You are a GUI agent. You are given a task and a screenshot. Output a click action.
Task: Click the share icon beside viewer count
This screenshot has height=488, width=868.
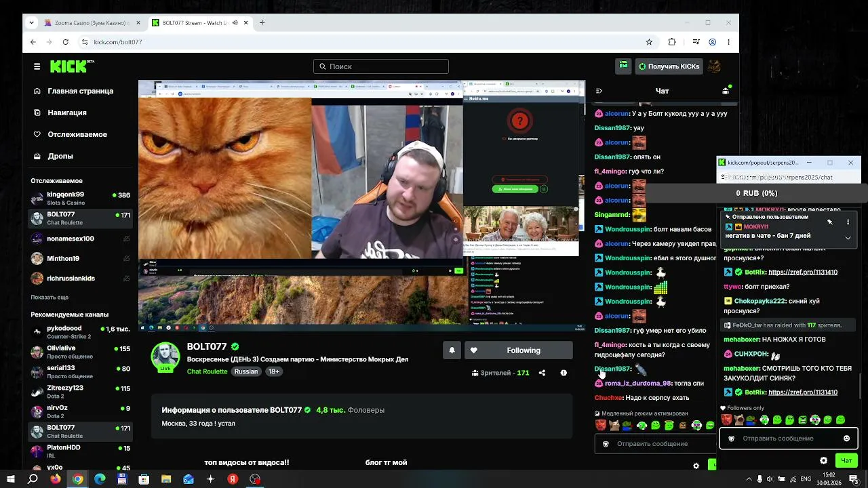(x=542, y=373)
